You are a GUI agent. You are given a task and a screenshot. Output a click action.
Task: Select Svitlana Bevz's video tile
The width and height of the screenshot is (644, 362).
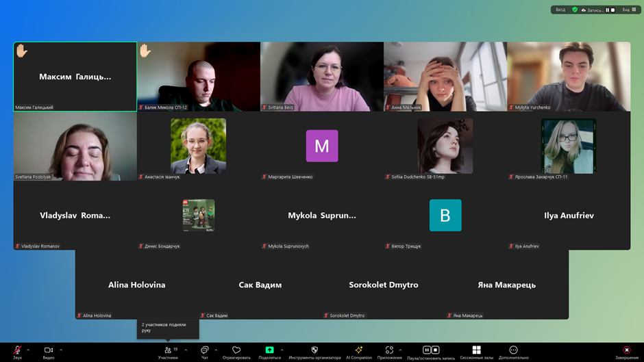[x=322, y=76]
